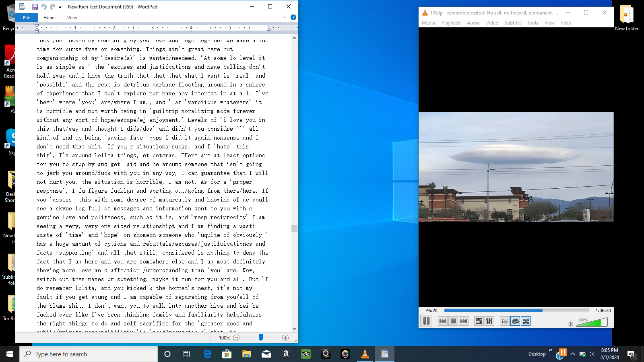Open the Subtitle menu in VLC
Image resolution: width=644 pixels, height=362 pixels.
point(513,23)
